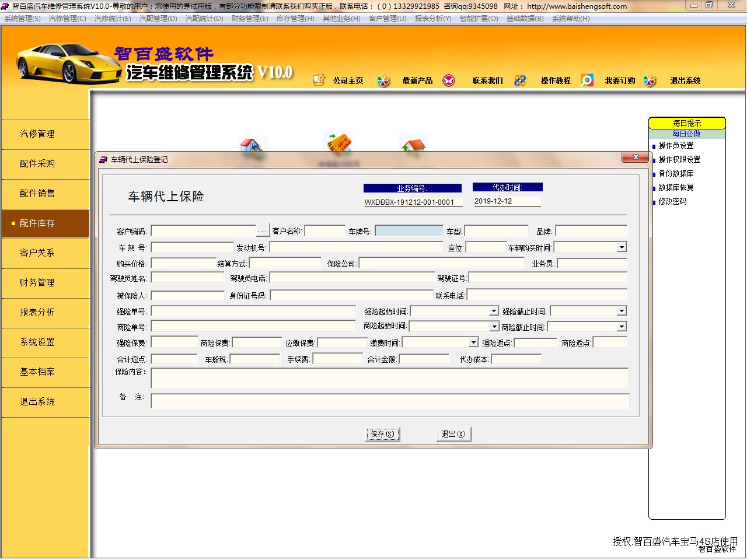Screen dimensions: 747x560
Task: Click the 驾驶员电话 input field
Action: (x=352, y=278)
